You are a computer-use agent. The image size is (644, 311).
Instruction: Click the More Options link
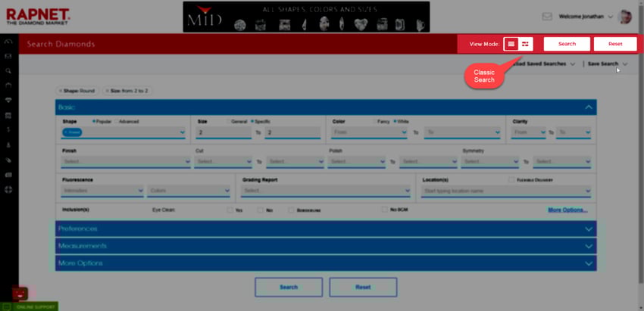pos(567,210)
